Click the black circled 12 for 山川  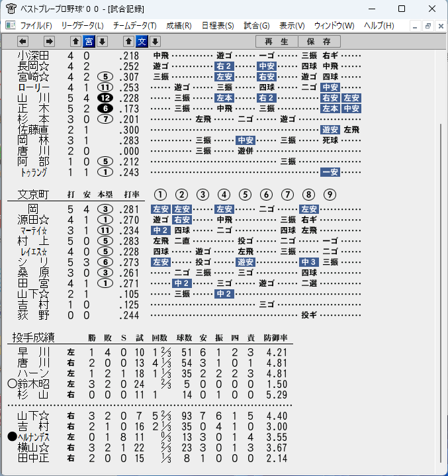[105, 98]
